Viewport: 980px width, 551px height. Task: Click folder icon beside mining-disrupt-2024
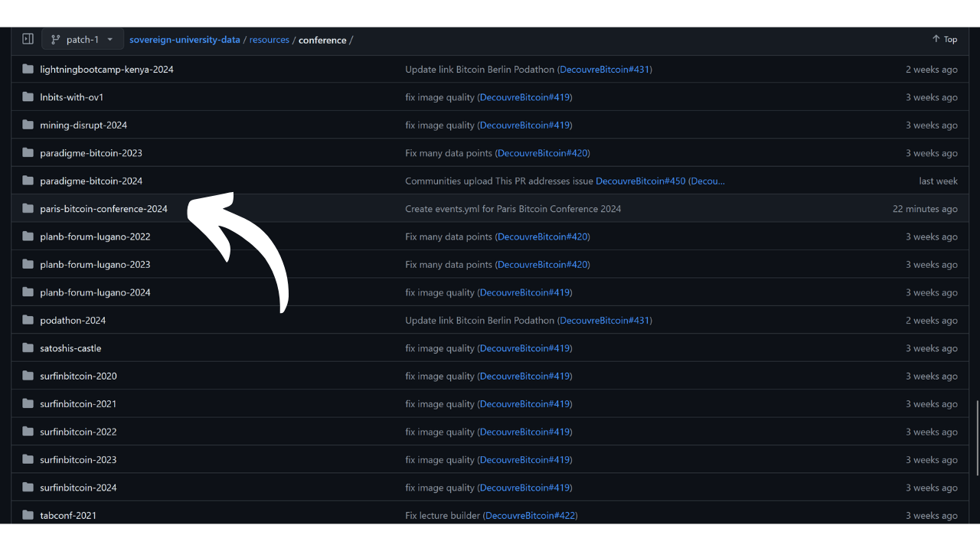click(x=28, y=125)
